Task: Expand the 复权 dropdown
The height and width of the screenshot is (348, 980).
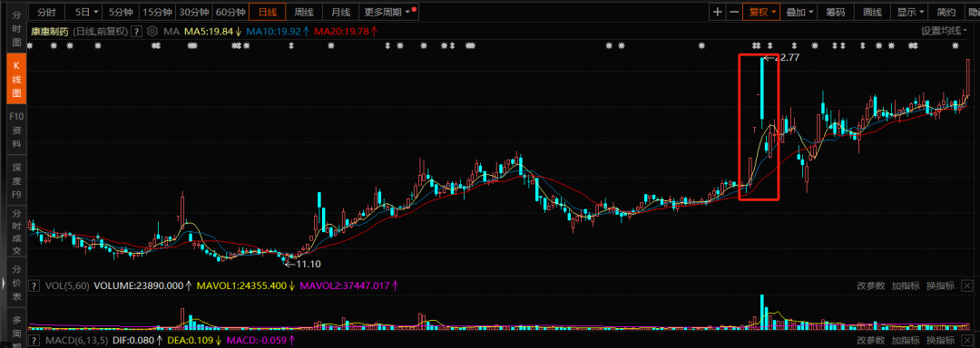Action: pyautogui.click(x=761, y=12)
